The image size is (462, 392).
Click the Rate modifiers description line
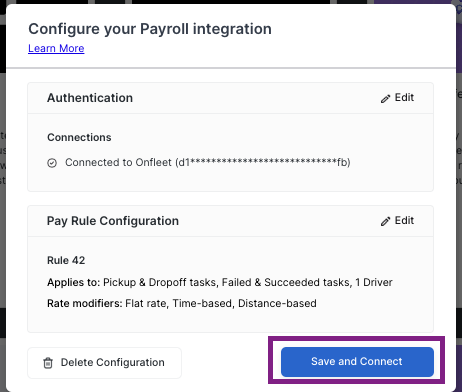(182, 304)
